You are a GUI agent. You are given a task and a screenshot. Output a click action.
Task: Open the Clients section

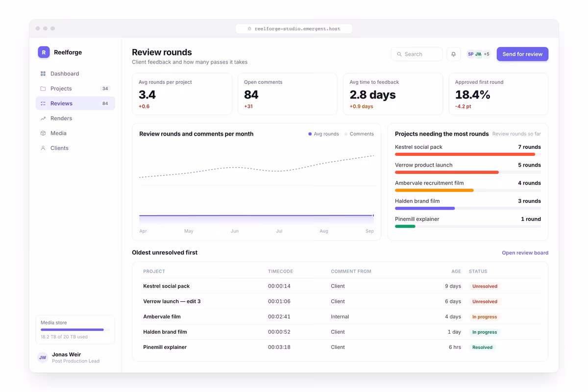[75, 148]
